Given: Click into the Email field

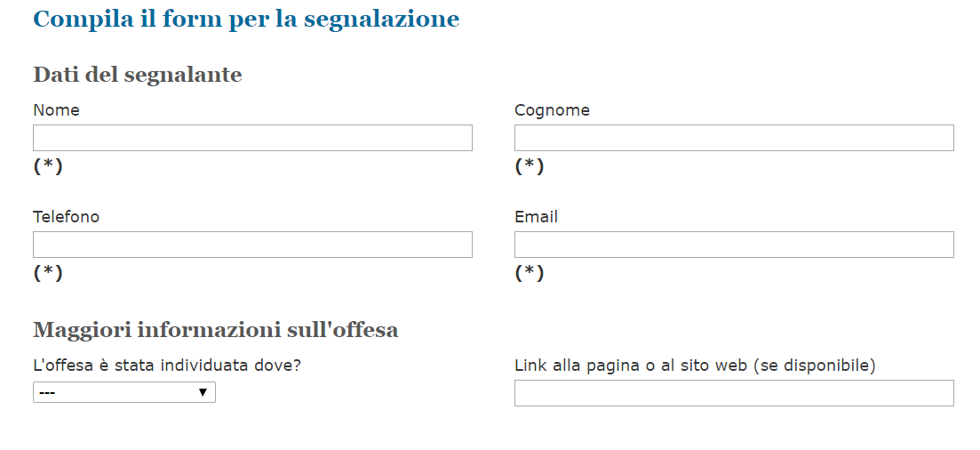Looking at the screenshot, I should pos(734,245).
